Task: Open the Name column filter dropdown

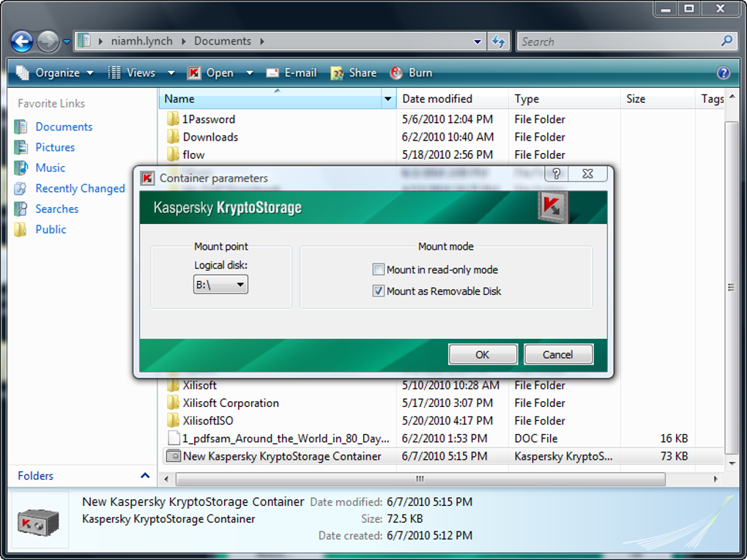Action: click(388, 99)
